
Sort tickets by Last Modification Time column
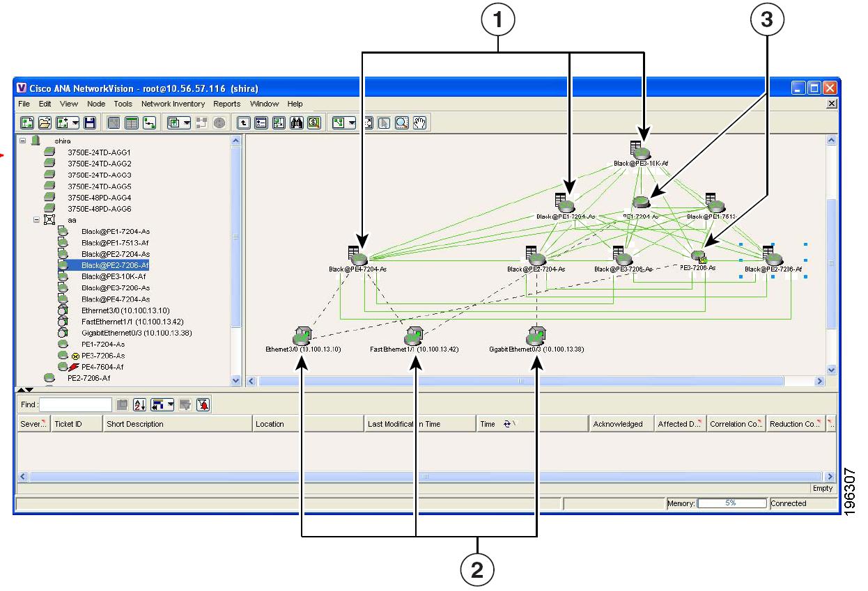click(x=420, y=424)
